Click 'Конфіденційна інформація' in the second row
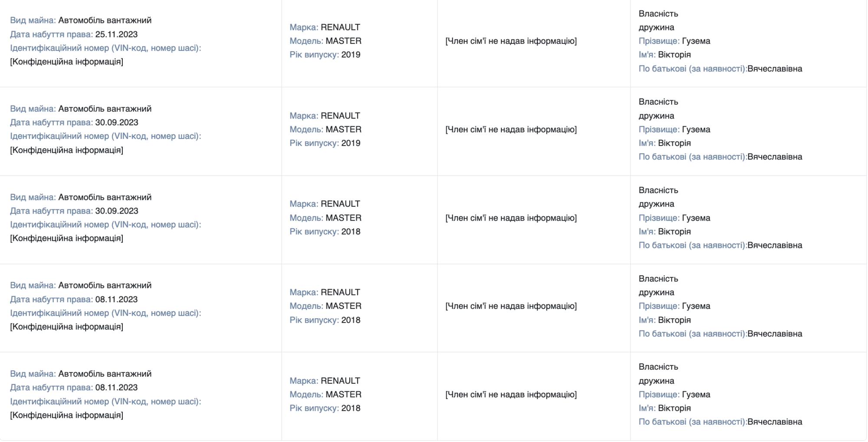Image resolution: width=868 pixels, height=442 pixels. [x=66, y=150]
